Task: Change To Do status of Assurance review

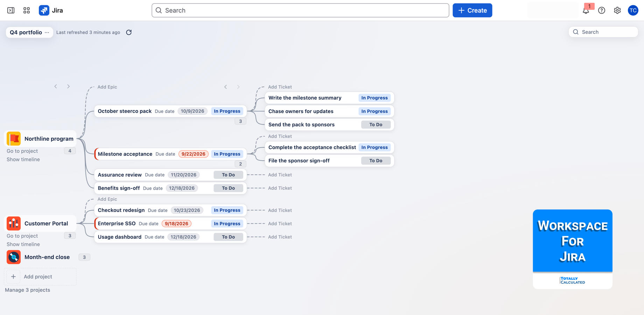Action: (228, 175)
